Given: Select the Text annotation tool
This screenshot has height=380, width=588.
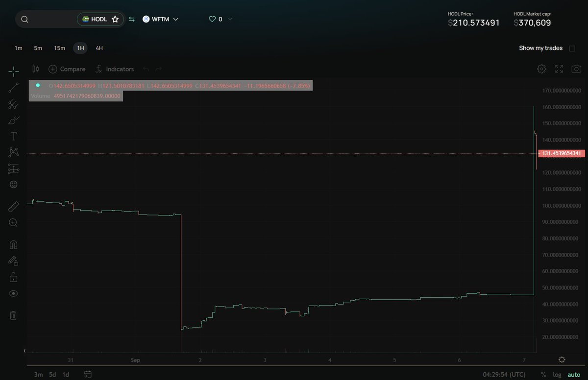Looking at the screenshot, I should point(14,136).
